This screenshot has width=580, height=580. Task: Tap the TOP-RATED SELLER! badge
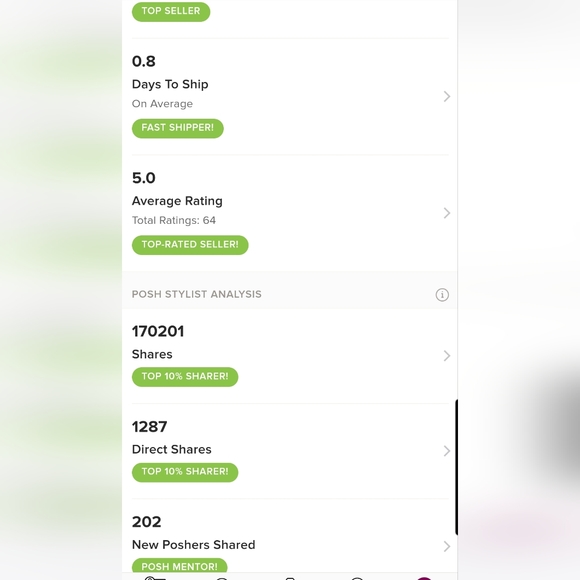click(x=190, y=245)
